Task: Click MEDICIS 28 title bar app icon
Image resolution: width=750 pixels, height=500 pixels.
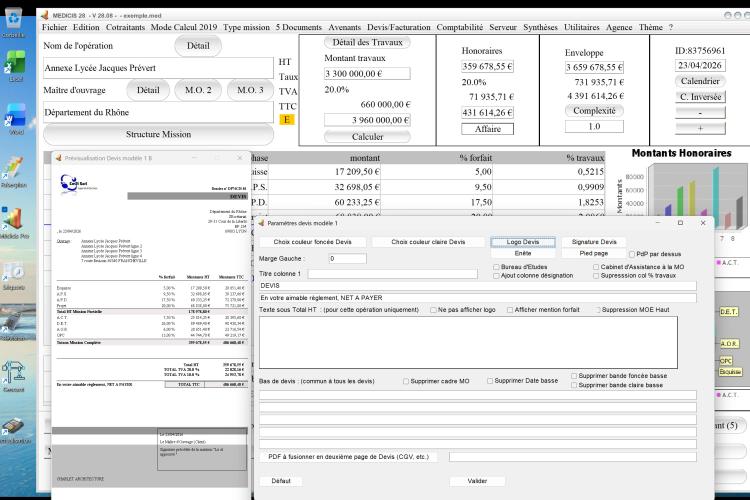Action: [44, 15]
